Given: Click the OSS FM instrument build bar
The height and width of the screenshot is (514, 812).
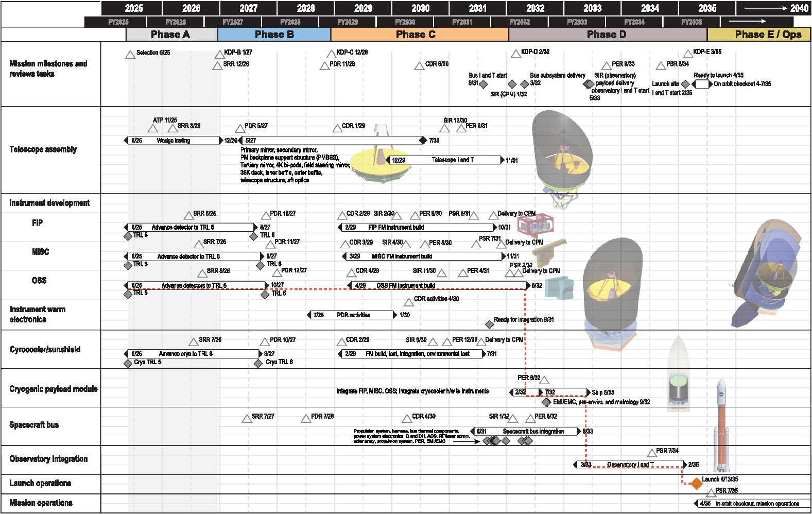Looking at the screenshot, I should click(x=439, y=285).
